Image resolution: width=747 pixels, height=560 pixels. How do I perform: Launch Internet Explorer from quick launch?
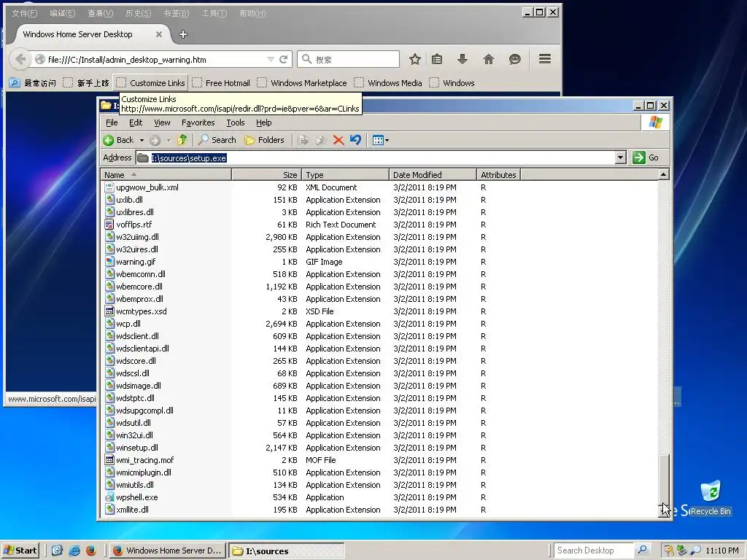pos(74,551)
